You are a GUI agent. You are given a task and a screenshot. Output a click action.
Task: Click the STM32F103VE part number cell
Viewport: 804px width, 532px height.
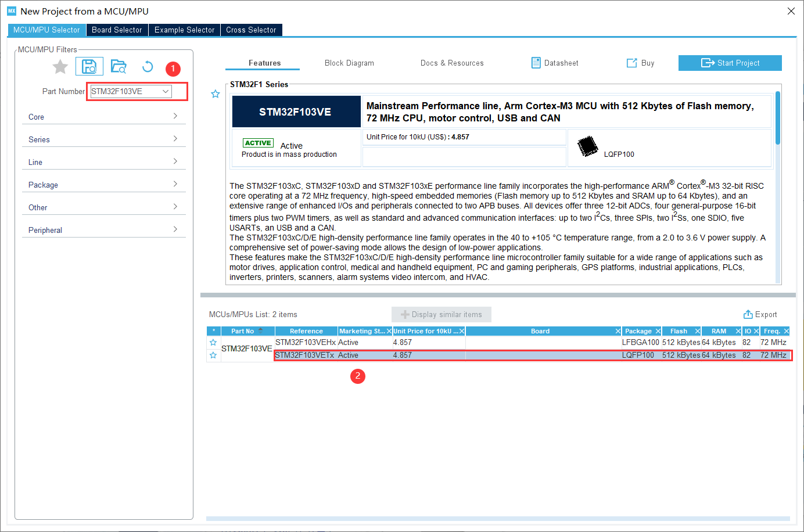tap(247, 348)
